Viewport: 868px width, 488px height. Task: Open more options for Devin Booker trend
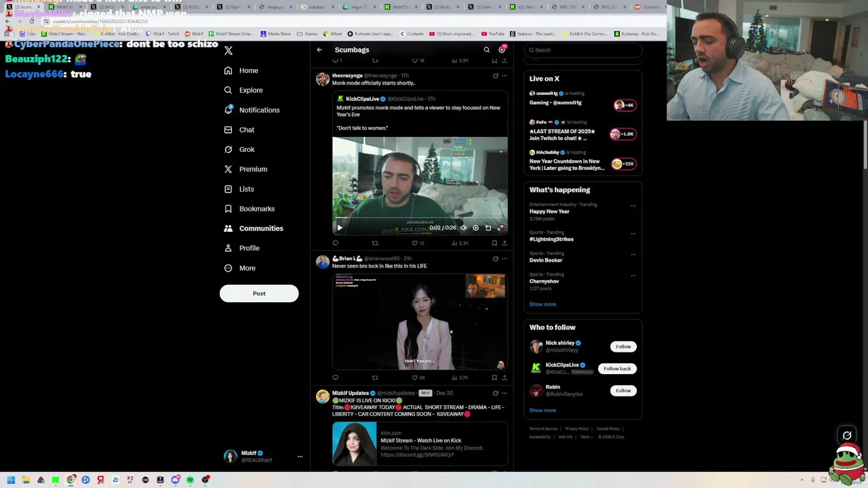(x=633, y=254)
